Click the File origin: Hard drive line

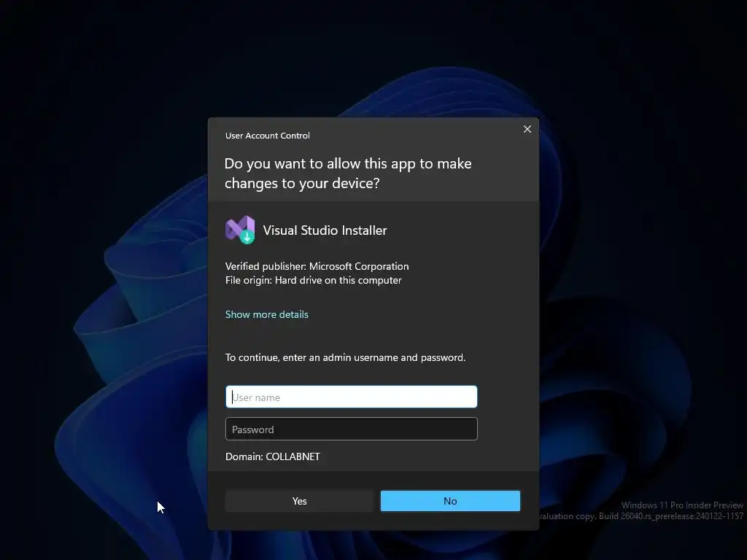click(x=314, y=280)
